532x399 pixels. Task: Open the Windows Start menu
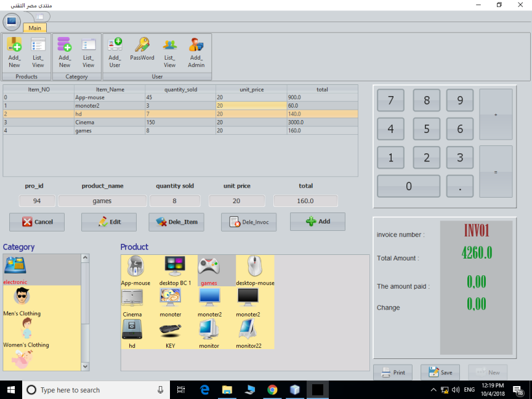11,390
